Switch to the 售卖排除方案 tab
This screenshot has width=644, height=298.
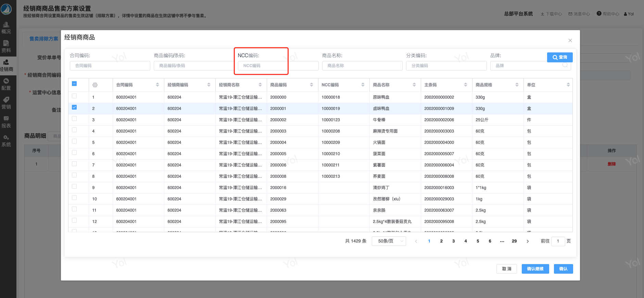pos(43,39)
